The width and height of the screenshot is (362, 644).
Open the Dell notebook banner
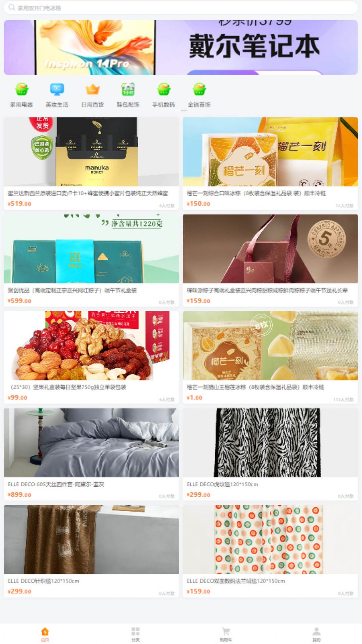coord(181,47)
